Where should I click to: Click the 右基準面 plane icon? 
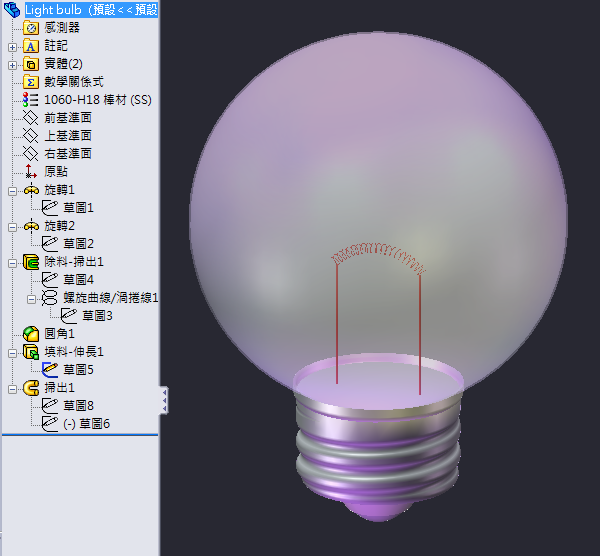(x=31, y=154)
